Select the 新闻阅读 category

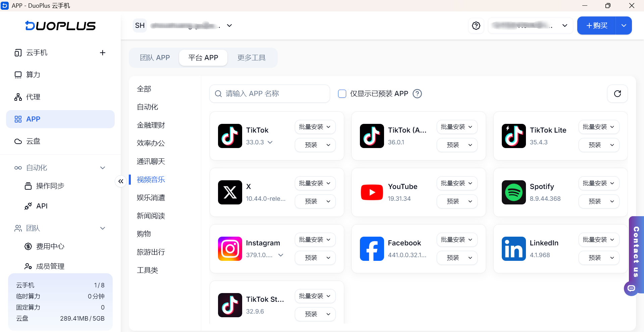click(151, 216)
